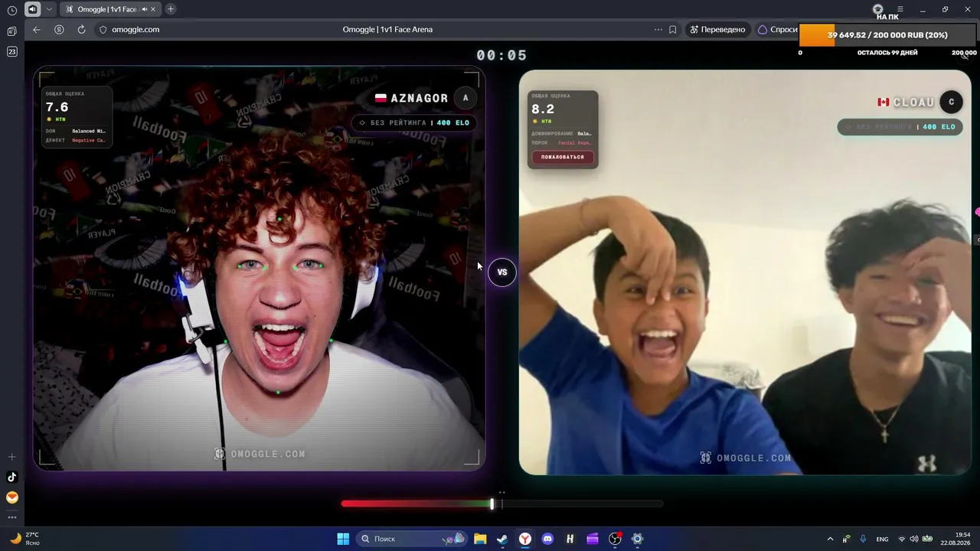Switch to Yandex Browser in taskbar
The height and width of the screenshot is (551, 980).
click(x=525, y=539)
